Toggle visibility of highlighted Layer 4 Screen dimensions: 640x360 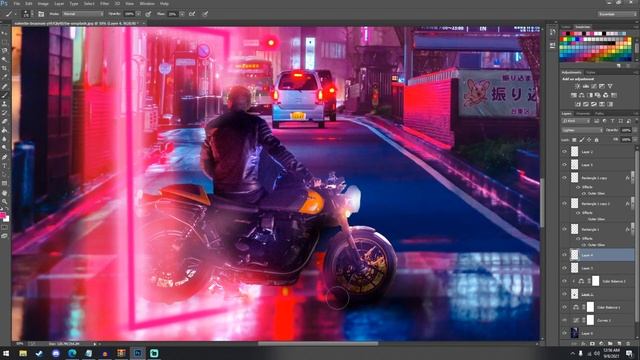click(x=564, y=255)
